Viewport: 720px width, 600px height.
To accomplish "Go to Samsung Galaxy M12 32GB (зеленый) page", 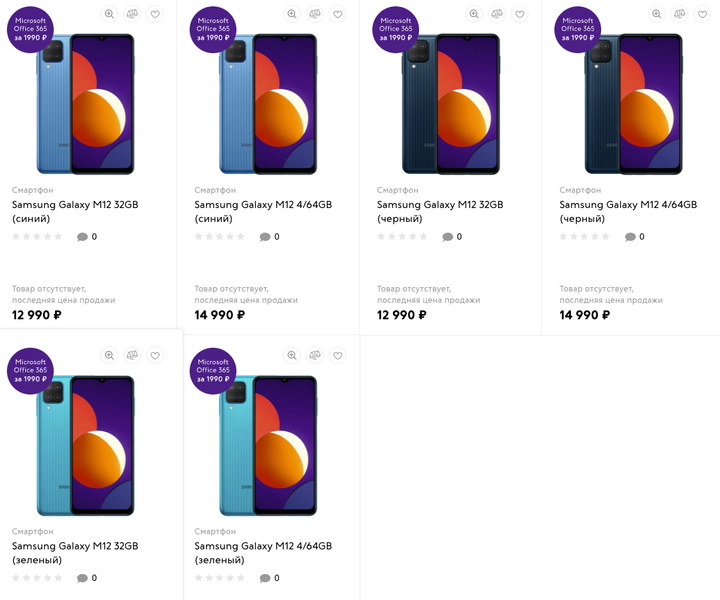I will [75, 553].
